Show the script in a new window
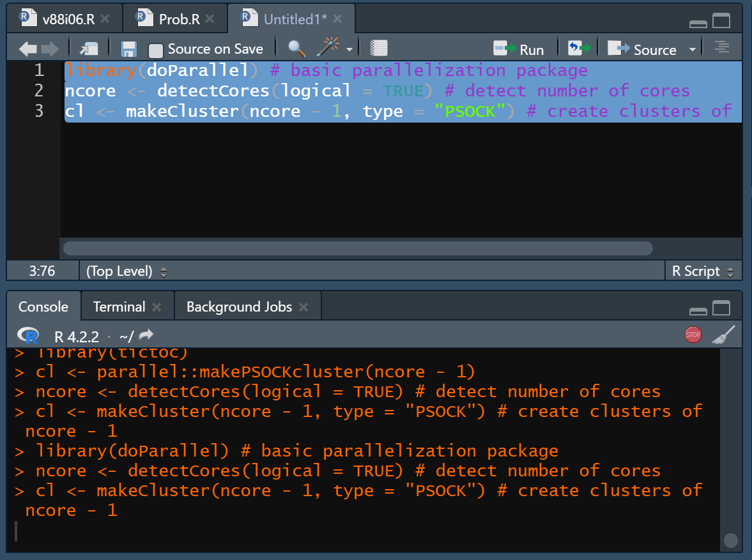Image resolution: width=752 pixels, height=560 pixels. point(89,49)
